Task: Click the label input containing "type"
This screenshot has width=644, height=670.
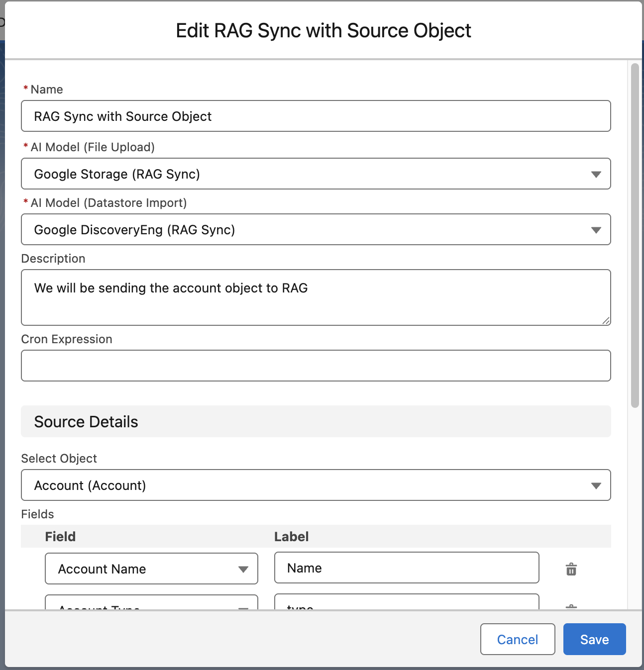Action: (406, 602)
